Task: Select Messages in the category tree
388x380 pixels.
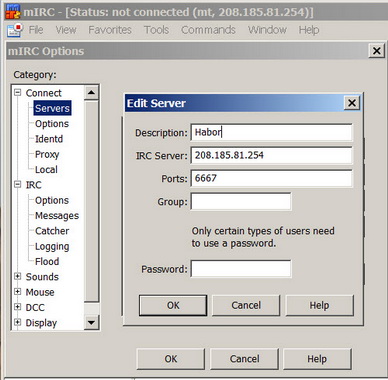Action: (x=57, y=216)
